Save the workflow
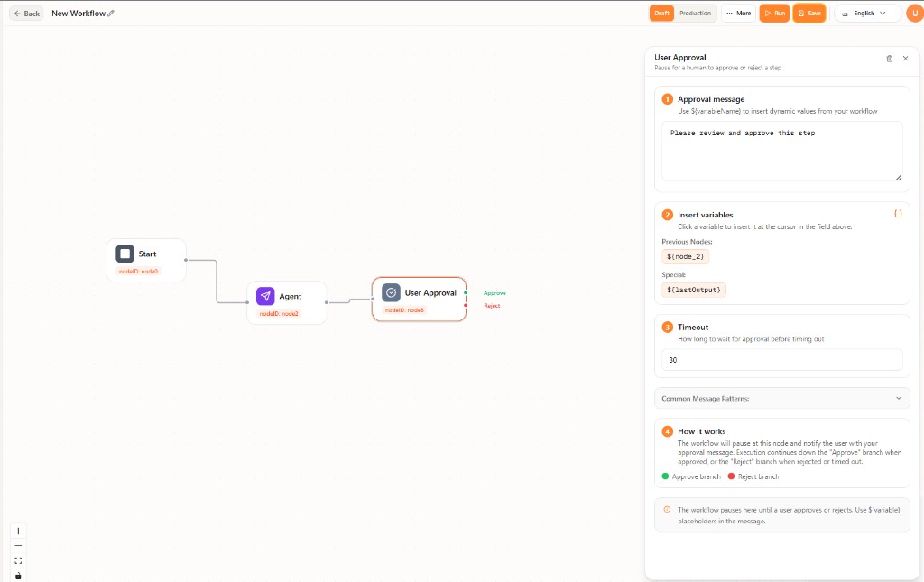The image size is (924, 582). pyautogui.click(x=809, y=13)
